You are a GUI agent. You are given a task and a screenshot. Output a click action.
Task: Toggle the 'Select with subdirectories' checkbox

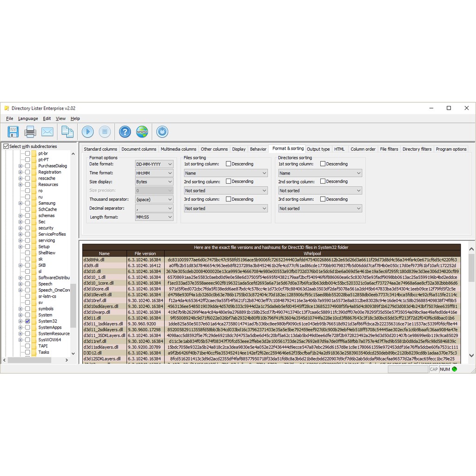point(6,146)
